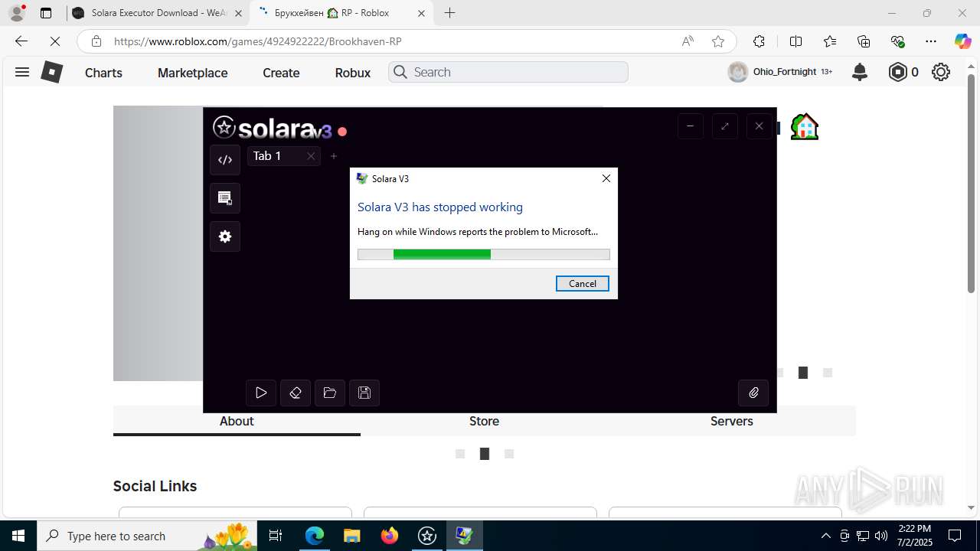The image size is (980, 551).
Task: Open the Roblox hamburger menu
Action: click(x=22, y=72)
